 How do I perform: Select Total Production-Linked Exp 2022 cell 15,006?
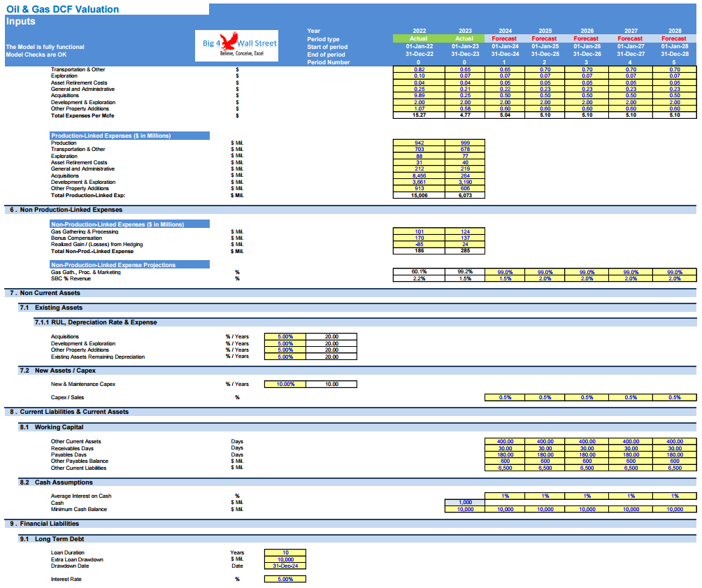[x=419, y=195]
